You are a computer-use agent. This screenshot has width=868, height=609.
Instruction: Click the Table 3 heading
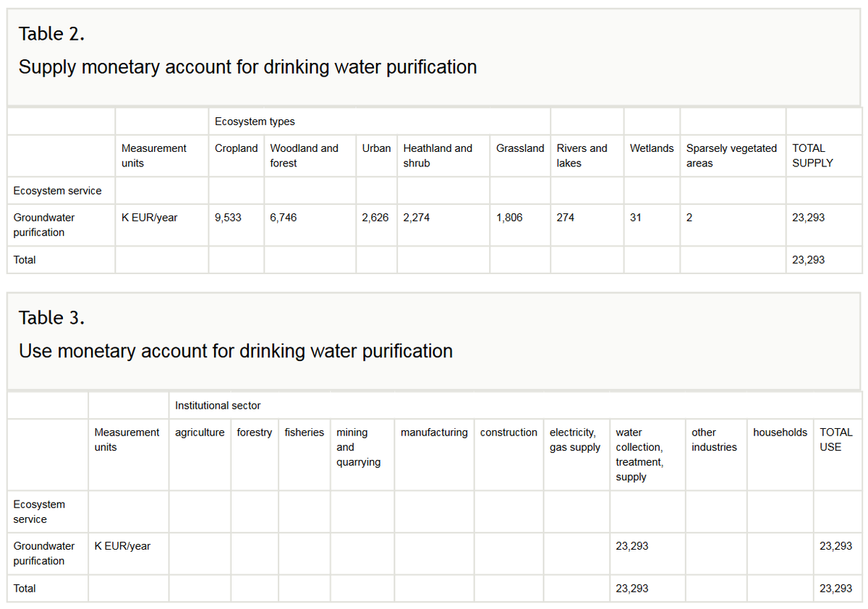[x=51, y=318]
